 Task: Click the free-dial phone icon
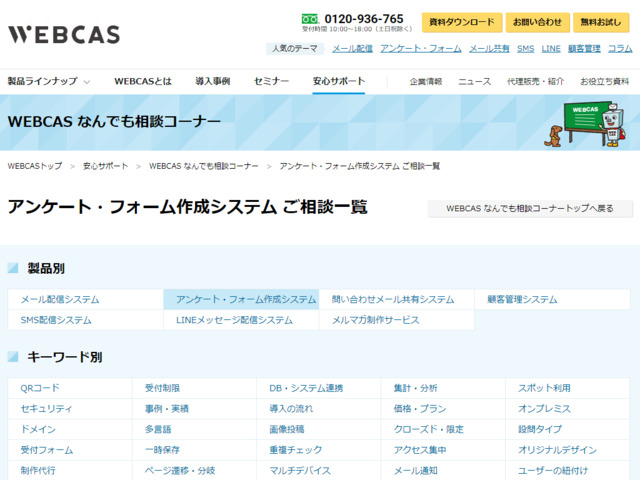(310, 19)
